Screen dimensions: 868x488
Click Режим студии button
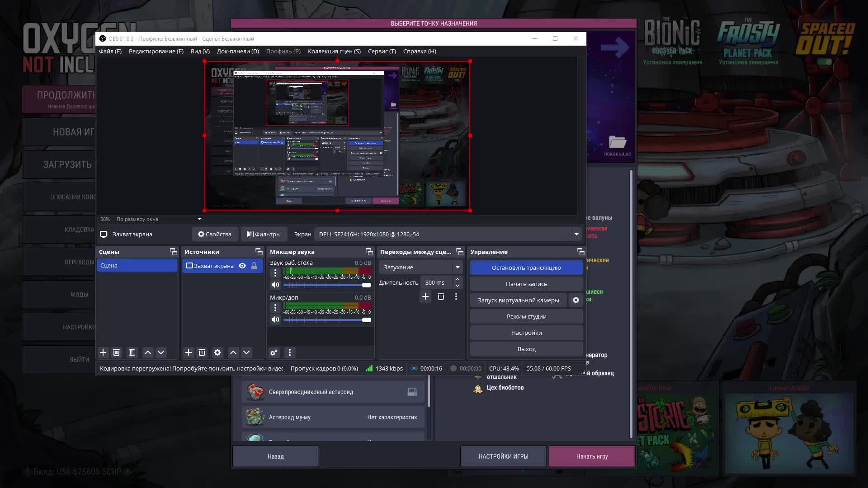tap(526, 316)
